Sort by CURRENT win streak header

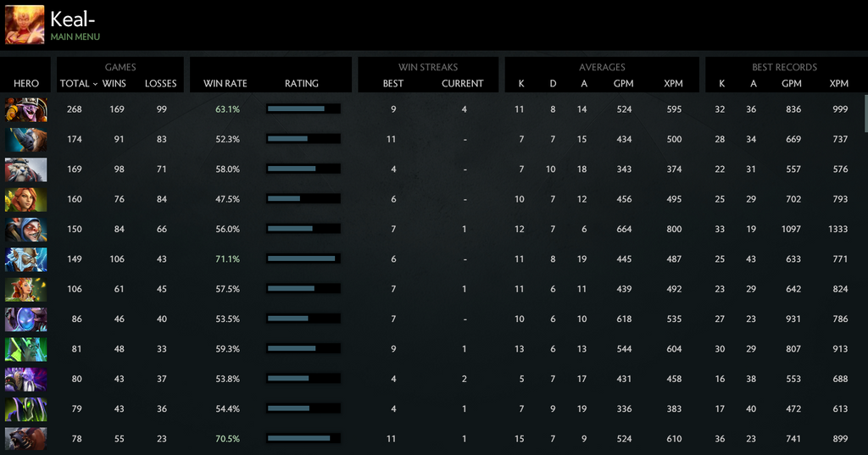tap(463, 84)
